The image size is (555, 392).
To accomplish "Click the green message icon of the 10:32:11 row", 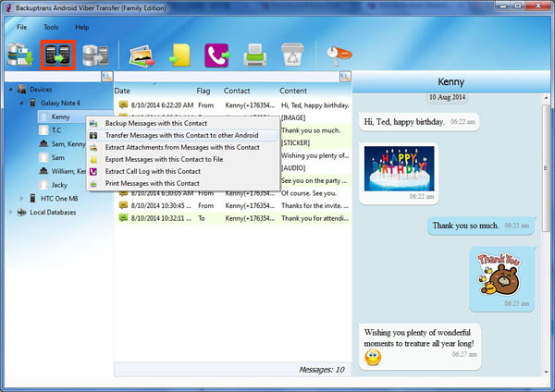I will click(123, 218).
